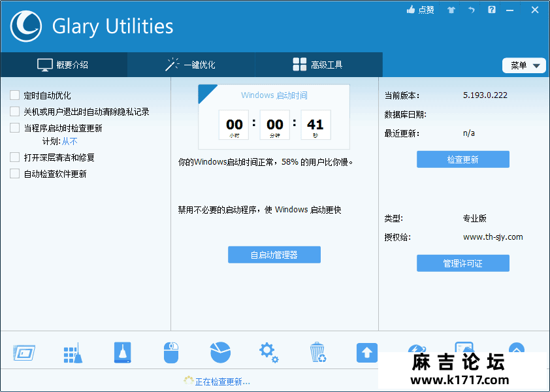Click the 正在检查更新... status link
The height and width of the screenshot is (392, 550).
click(222, 382)
